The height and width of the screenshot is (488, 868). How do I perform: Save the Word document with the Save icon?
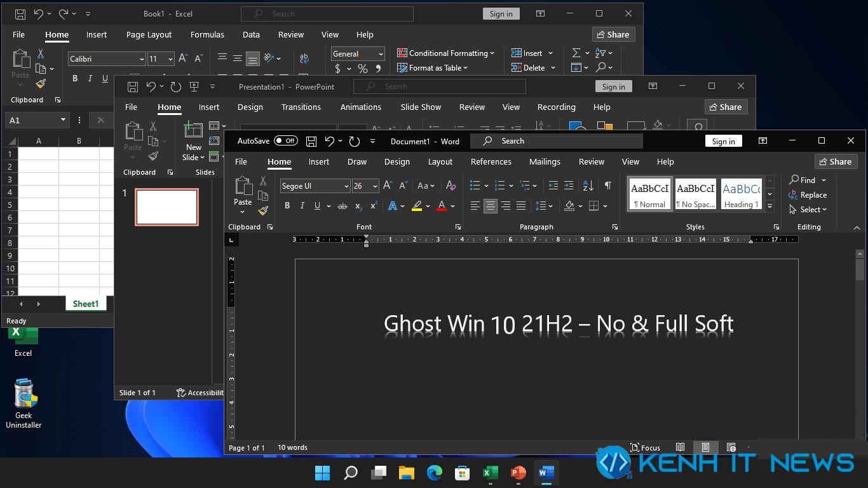click(311, 141)
